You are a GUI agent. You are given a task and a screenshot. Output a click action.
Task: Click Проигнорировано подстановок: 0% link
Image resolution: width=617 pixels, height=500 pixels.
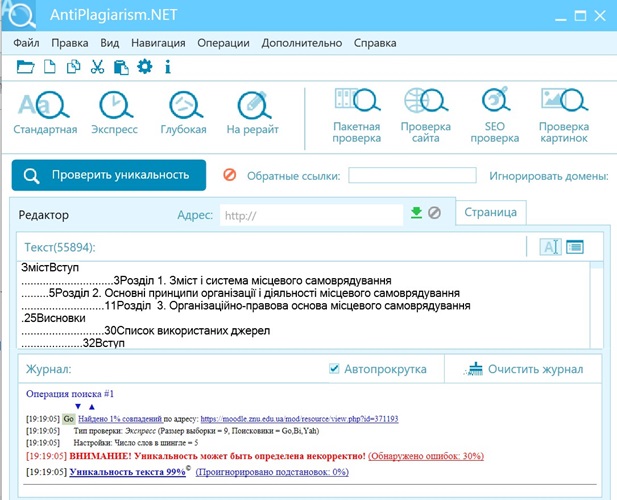click(272, 472)
